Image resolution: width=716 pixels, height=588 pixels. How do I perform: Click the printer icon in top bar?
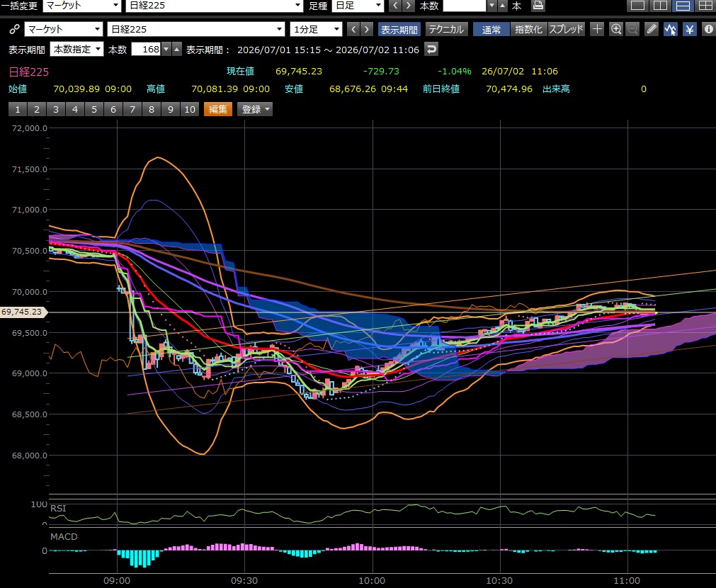coord(538,6)
